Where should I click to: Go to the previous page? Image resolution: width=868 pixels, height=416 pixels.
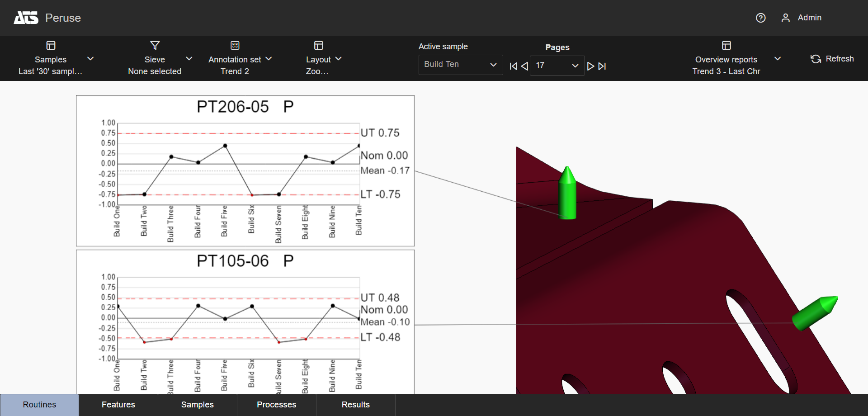pyautogui.click(x=524, y=66)
